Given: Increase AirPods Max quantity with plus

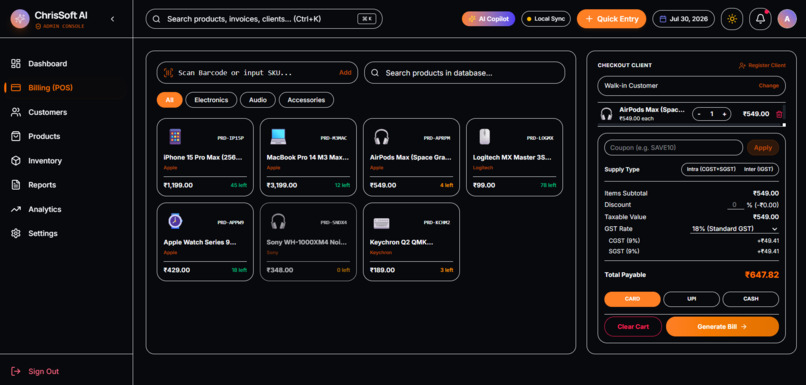Looking at the screenshot, I should (x=724, y=114).
